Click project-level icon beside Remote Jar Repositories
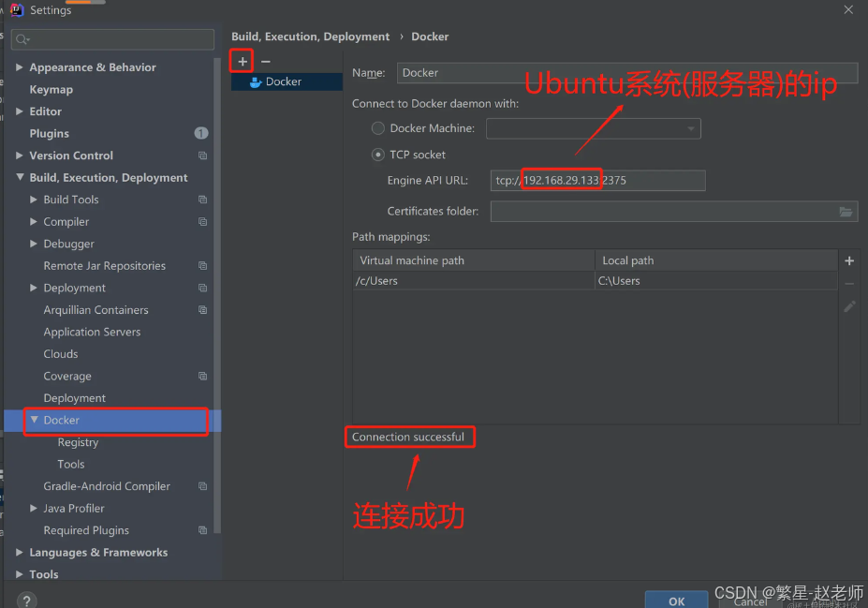 202,266
